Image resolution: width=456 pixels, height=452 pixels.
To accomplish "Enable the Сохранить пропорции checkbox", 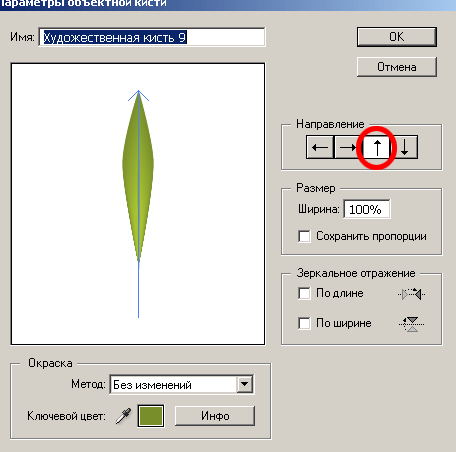I will pos(304,236).
